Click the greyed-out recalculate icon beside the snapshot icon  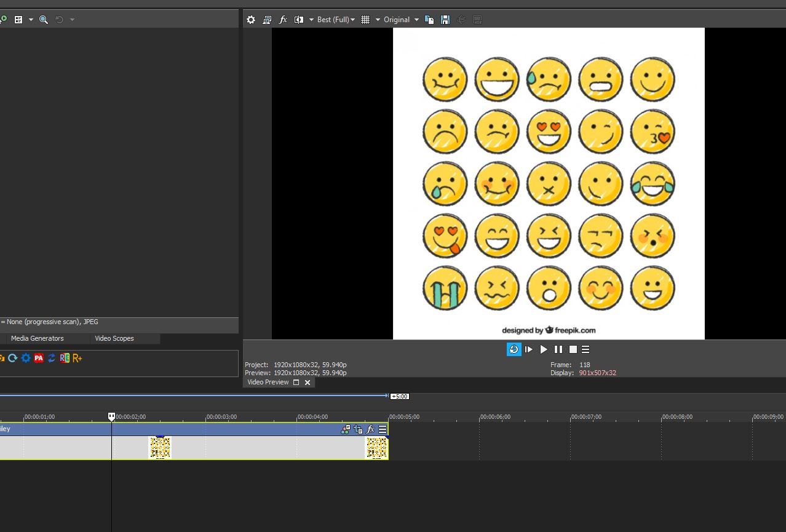click(461, 20)
